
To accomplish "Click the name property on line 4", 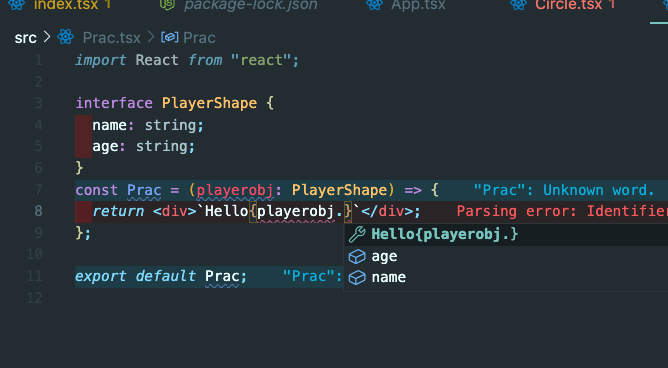I will pos(109,125).
